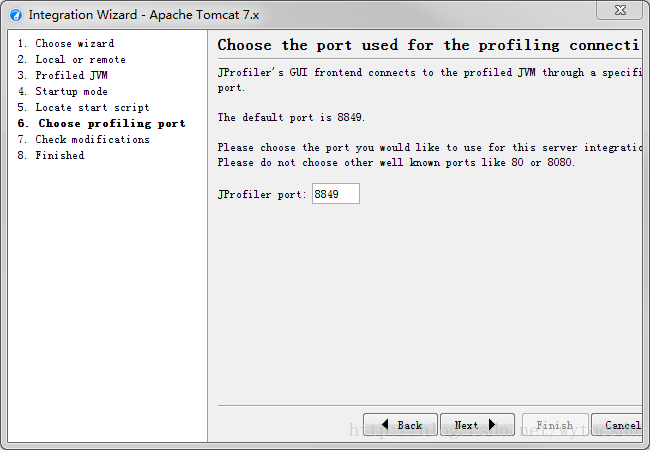
Task: Select step 1 Choose wizard
Action: click(66, 44)
